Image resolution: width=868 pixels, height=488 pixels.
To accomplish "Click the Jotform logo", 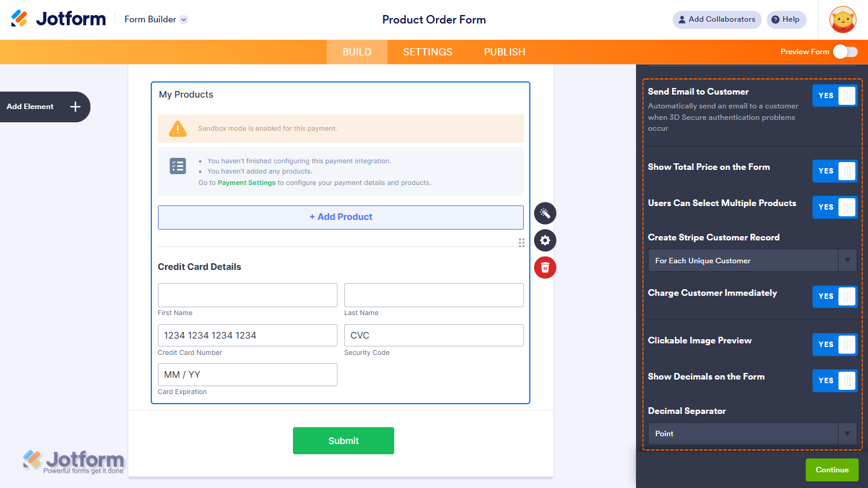I will (x=58, y=18).
